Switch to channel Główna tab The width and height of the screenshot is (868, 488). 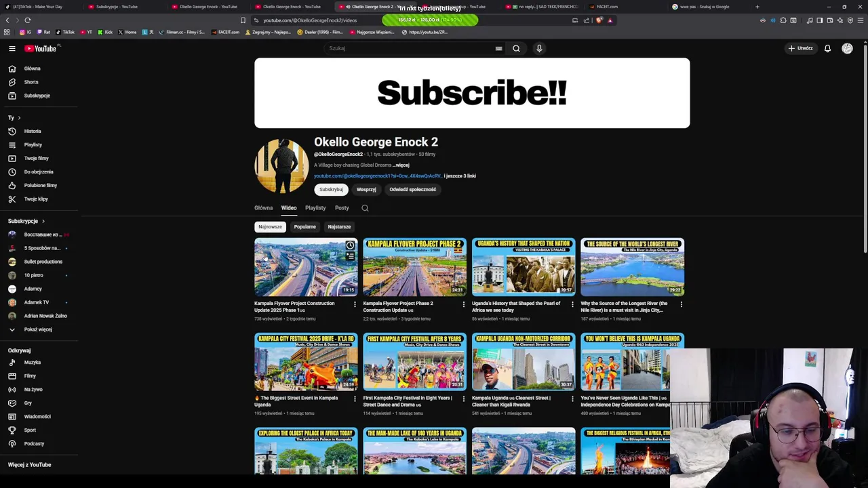point(263,208)
